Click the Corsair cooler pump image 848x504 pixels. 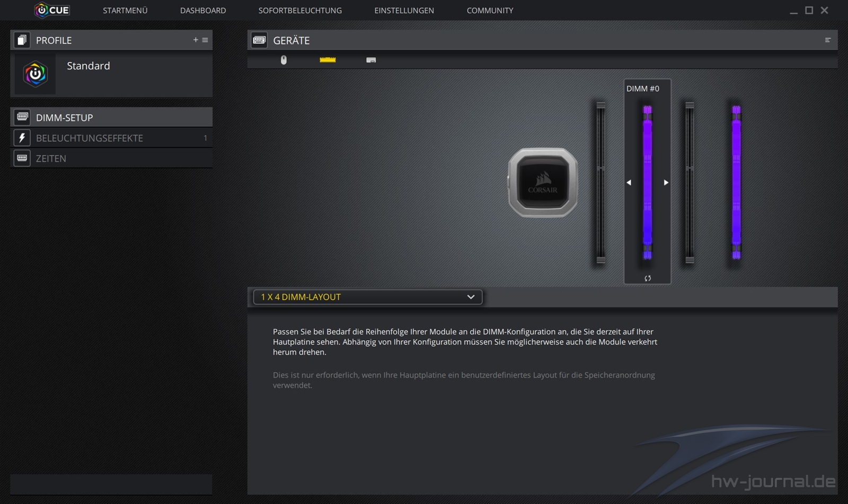(543, 182)
